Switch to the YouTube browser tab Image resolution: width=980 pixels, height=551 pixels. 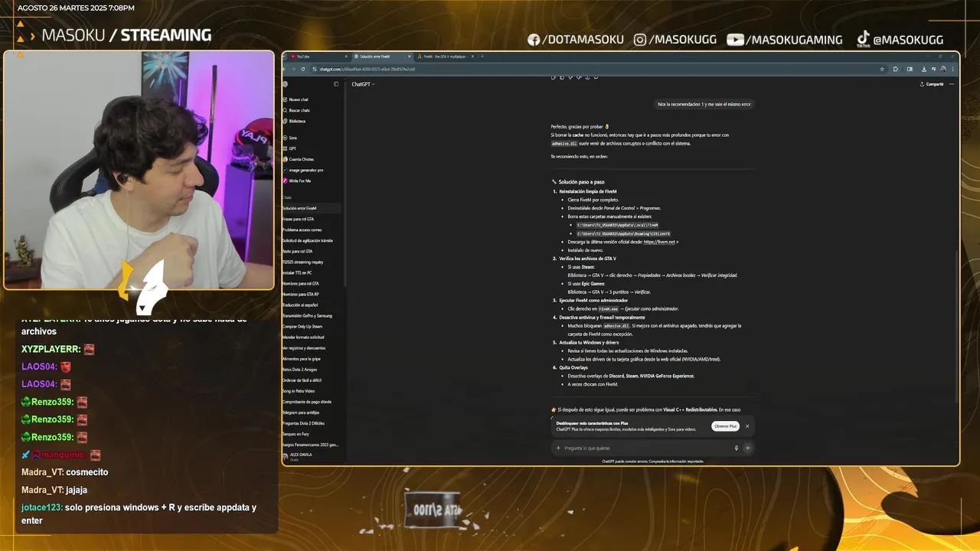pyautogui.click(x=318, y=57)
